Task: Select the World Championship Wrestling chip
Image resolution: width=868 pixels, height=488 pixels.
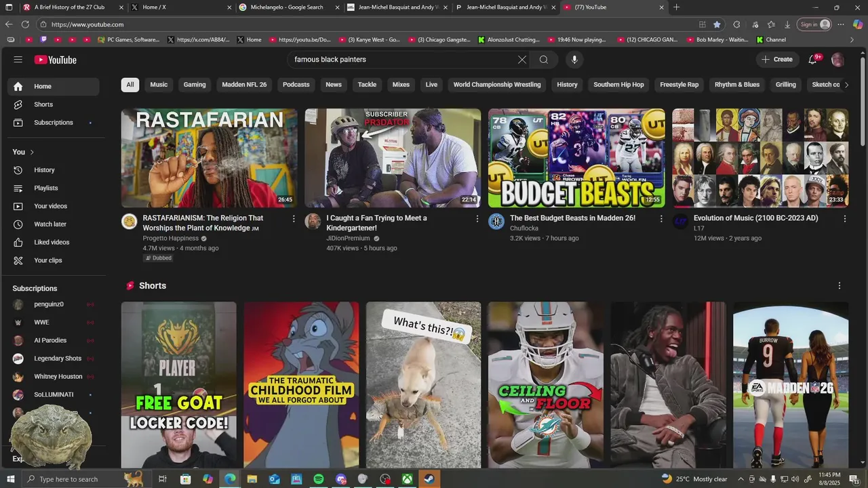Action: point(497,85)
